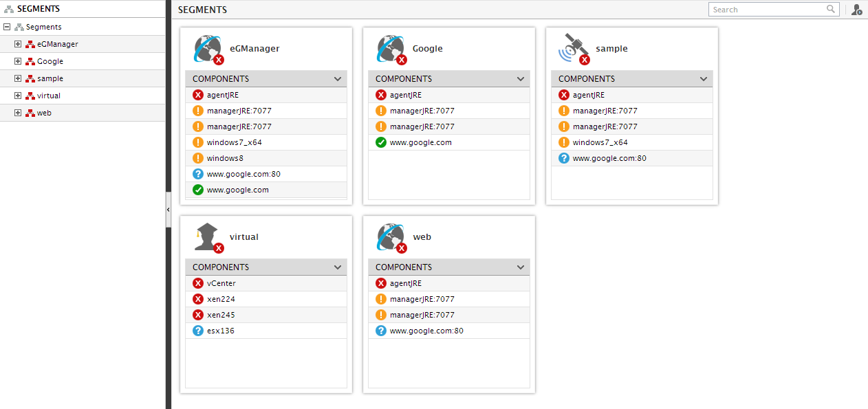
Task: Open the web segment title link
Action: pos(422,237)
